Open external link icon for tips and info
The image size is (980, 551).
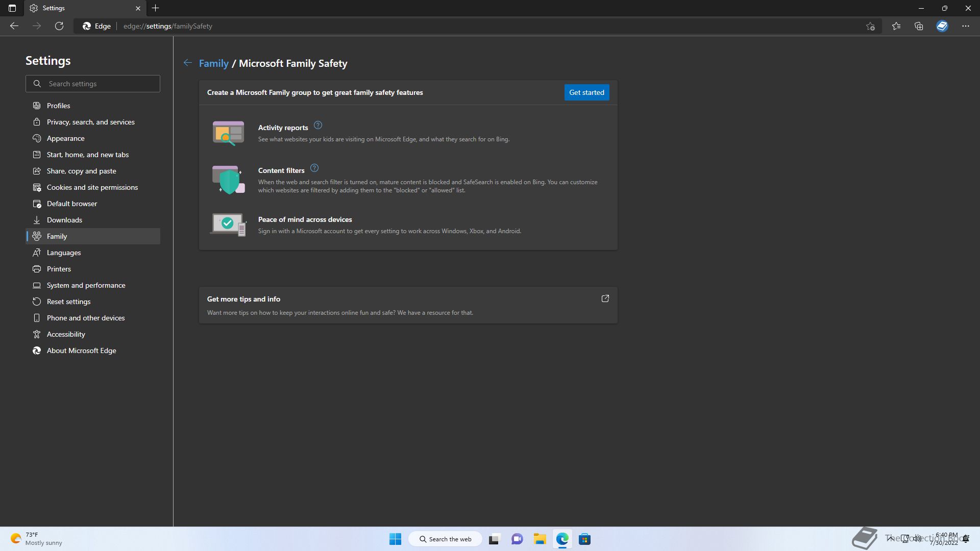[605, 298]
